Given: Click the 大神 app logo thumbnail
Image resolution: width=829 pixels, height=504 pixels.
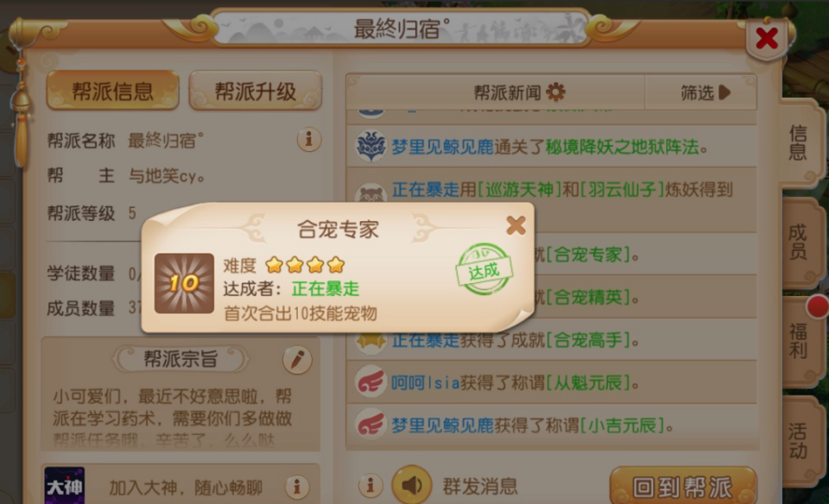Looking at the screenshot, I should pyautogui.click(x=65, y=485).
